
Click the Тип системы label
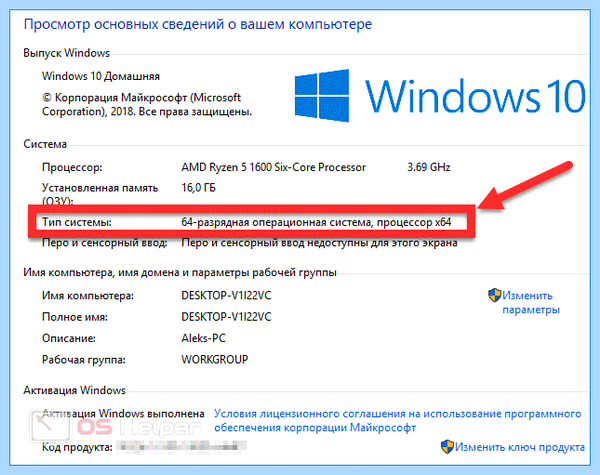pos(77,222)
